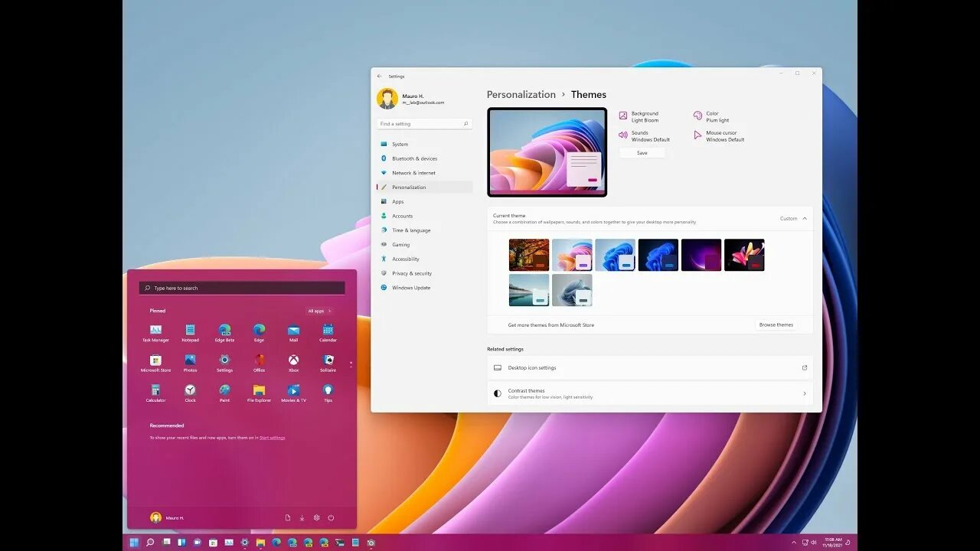Launch Paint pinned app
Image resolution: width=980 pixels, height=551 pixels.
pyautogui.click(x=224, y=393)
